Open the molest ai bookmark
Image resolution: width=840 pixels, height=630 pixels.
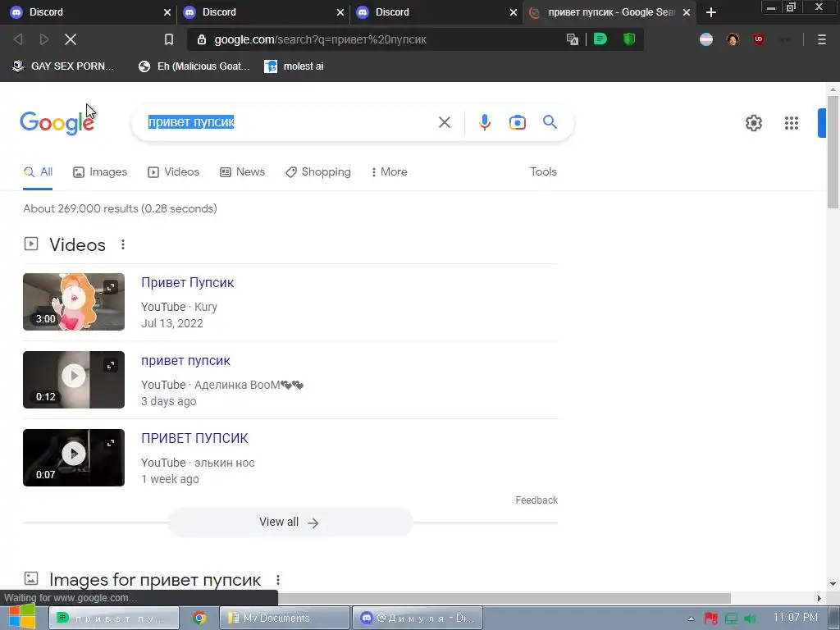[294, 66]
